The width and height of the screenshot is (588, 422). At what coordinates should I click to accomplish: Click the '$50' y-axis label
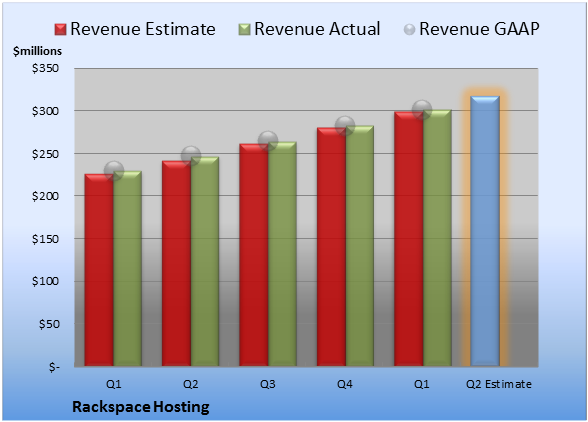click(49, 324)
